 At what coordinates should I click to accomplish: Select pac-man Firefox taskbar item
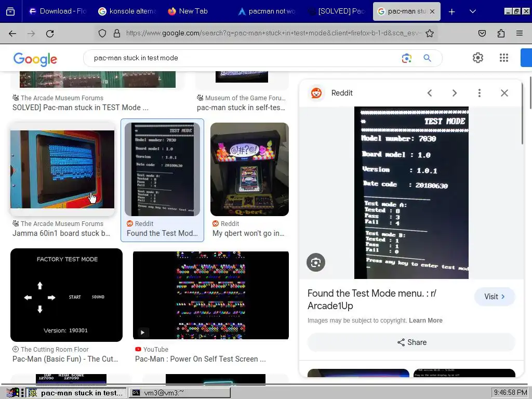point(77,393)
